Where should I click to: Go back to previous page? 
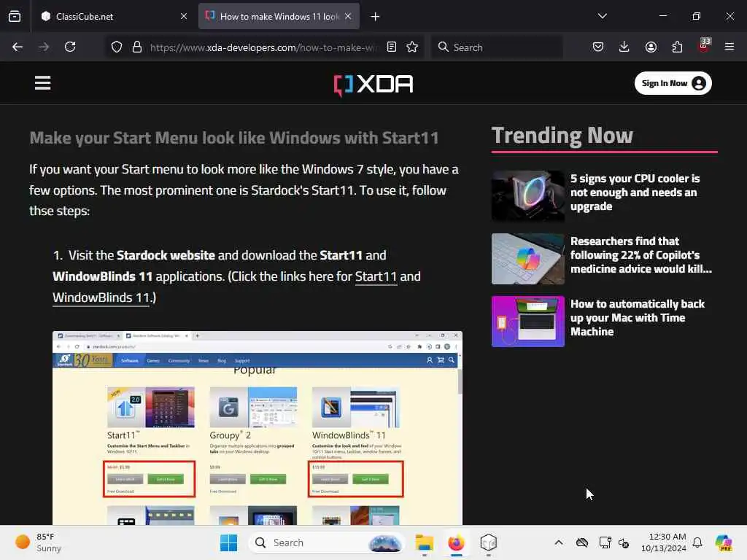18,47
